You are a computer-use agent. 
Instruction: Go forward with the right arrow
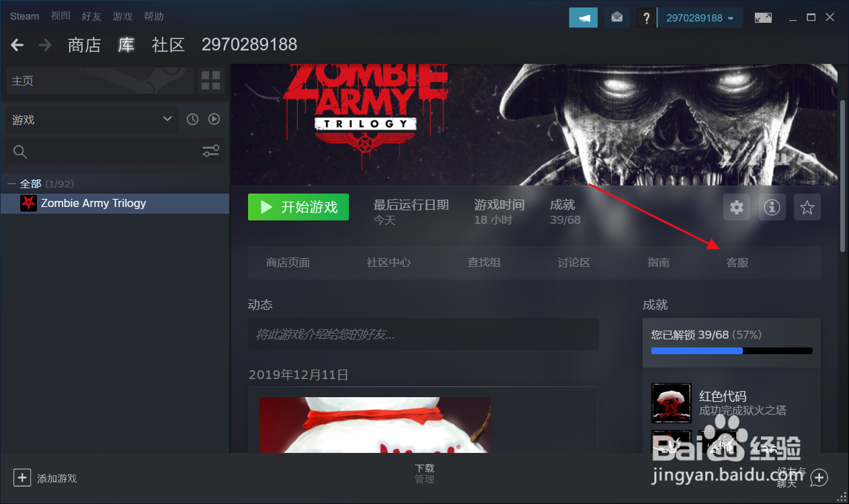click(45, 45)
